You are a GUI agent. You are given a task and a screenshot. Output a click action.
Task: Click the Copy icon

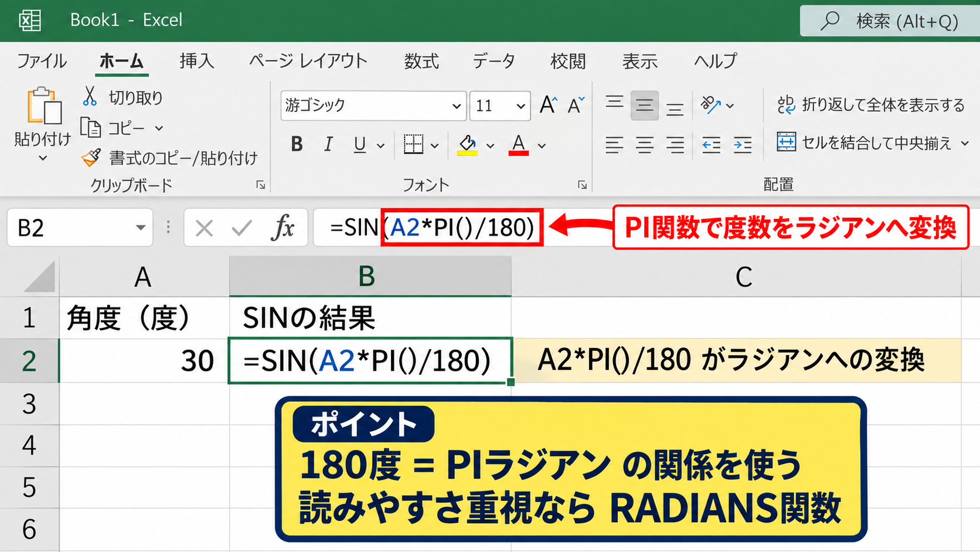pos(90,127)
